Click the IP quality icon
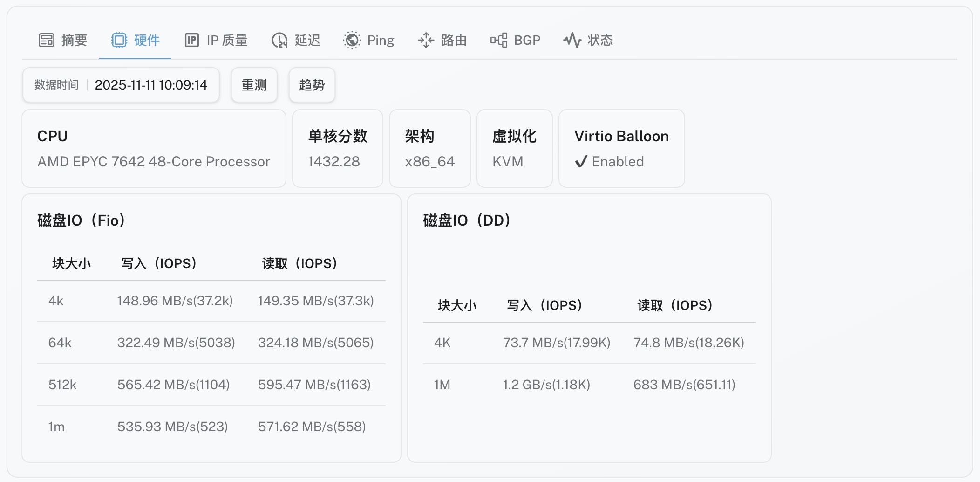 191,41
